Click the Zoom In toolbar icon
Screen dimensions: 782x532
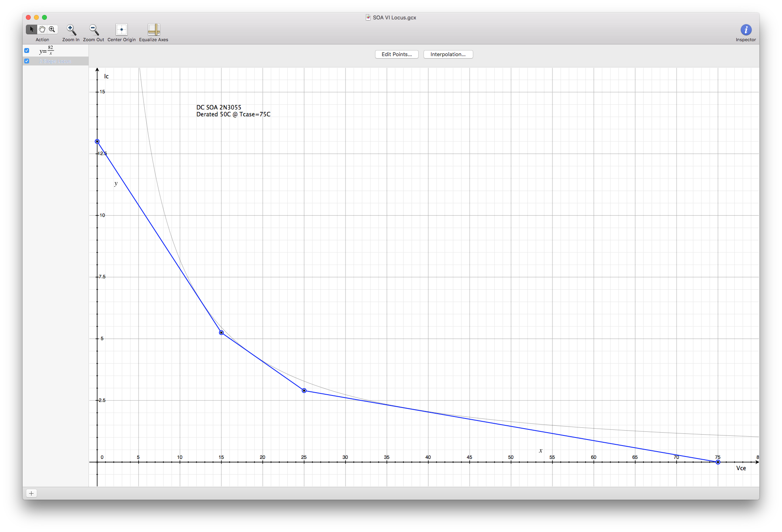(71, 30)
